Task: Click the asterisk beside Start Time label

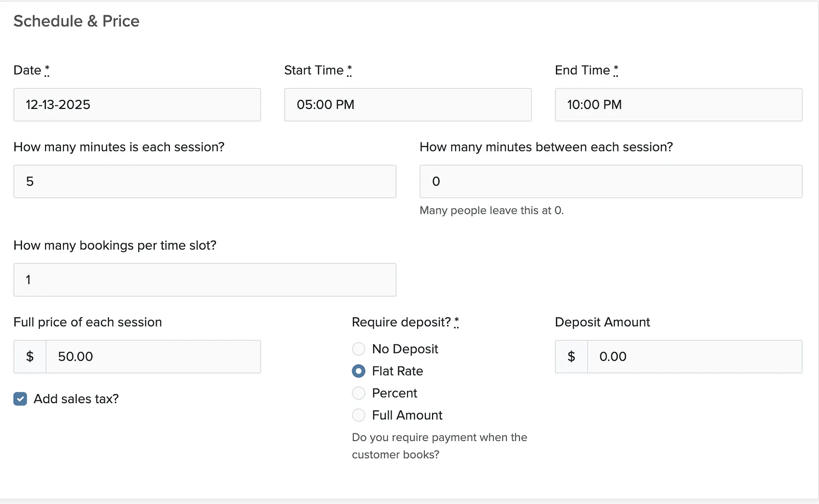Action: coord(350,70)
